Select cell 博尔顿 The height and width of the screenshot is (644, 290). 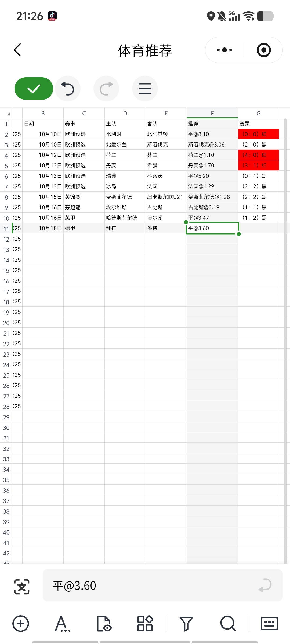166,218
